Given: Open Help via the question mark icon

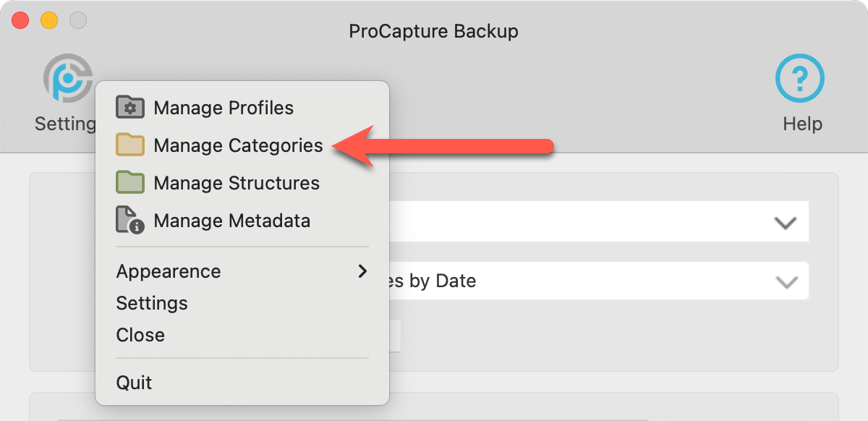Looking at the screenshot, I should tap(800, 78).
